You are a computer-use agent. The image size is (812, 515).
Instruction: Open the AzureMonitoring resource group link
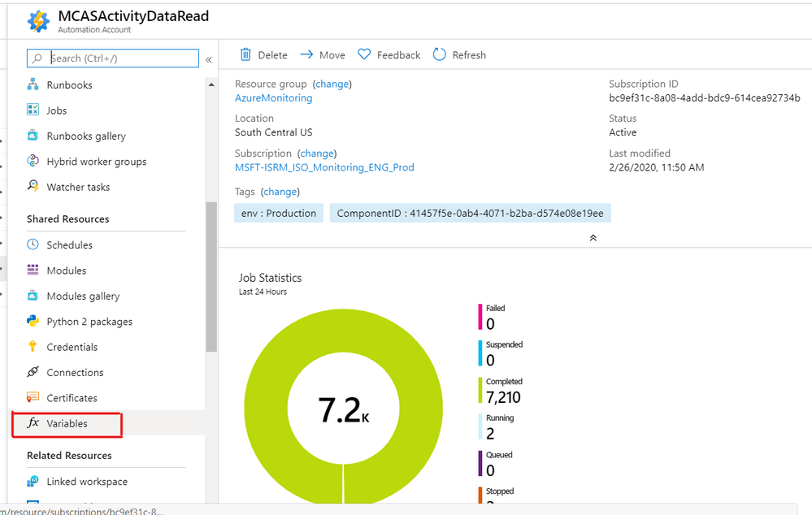coord(273,97)
